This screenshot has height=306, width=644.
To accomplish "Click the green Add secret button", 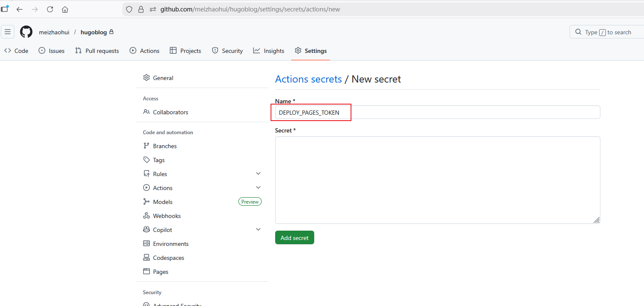I will click(x=294, y=238).
